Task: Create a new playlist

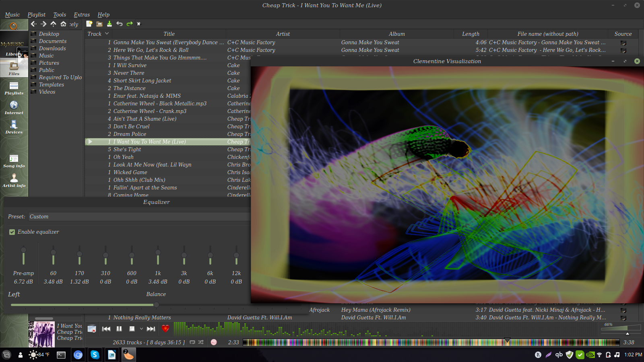Action: pos(89,24)
